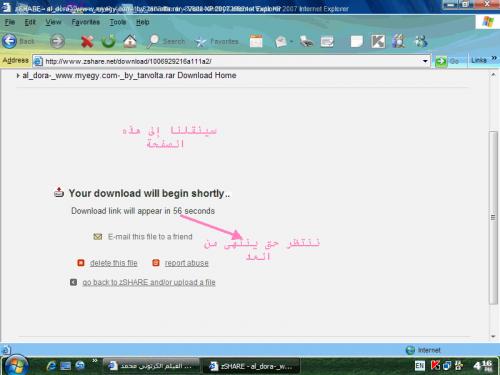Click the delete this file link

point(114,263)
